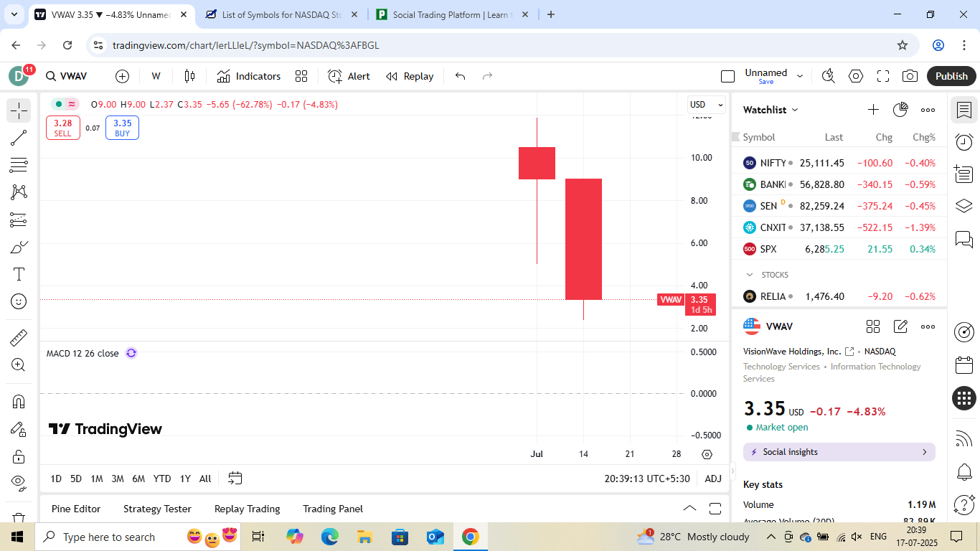Open the watchlist more options menu

(x=928, y=110)
